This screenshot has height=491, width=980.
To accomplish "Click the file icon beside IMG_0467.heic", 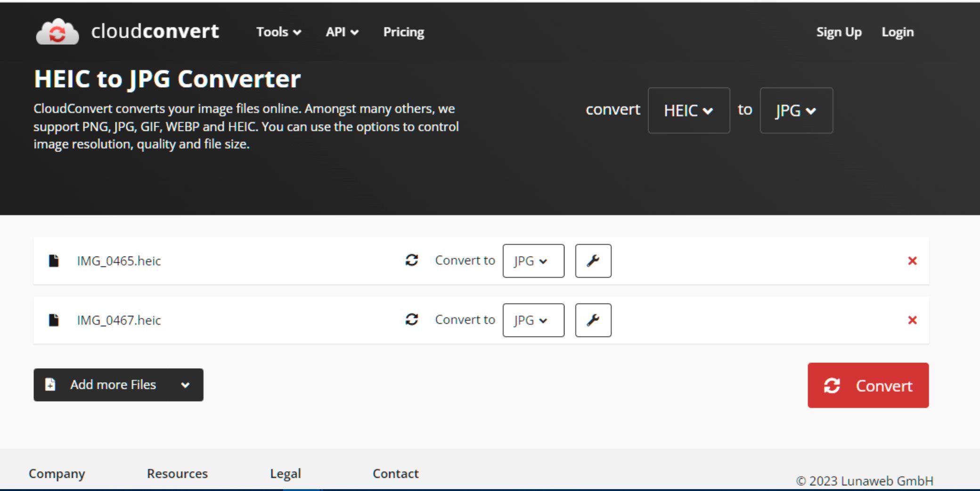I will pos(54,320).
